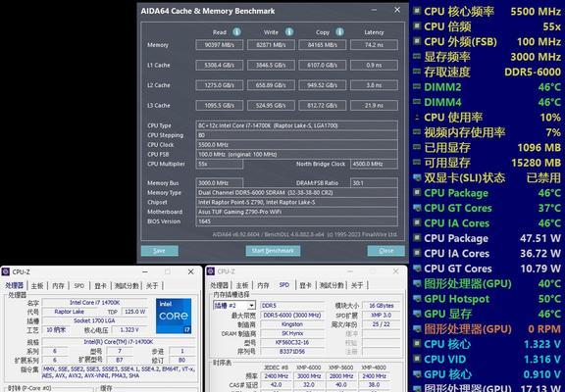Screen dimensions: 565x392
Task: Open SPD tab in left CPU-Z window
Action: click(78, 286)
